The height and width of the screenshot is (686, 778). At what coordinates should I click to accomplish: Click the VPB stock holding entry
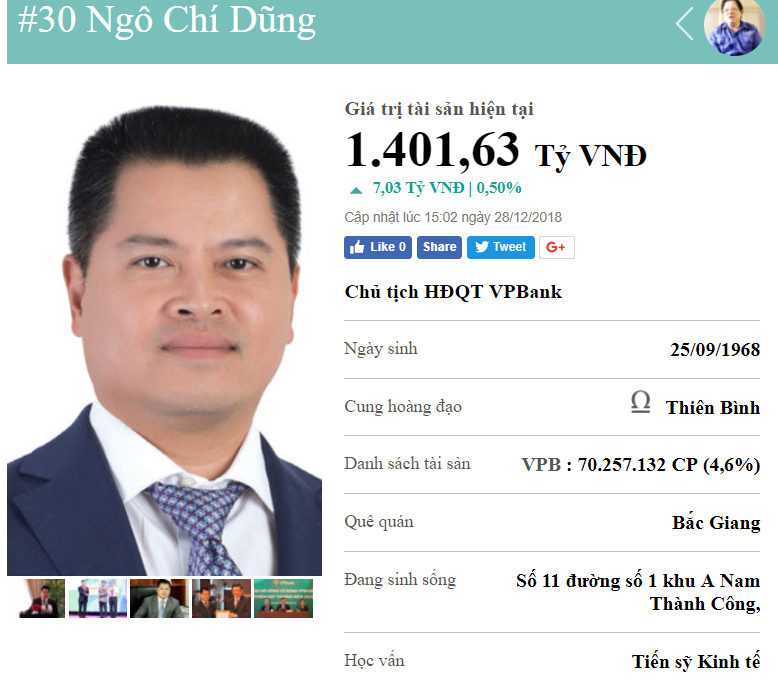point(641,465)
